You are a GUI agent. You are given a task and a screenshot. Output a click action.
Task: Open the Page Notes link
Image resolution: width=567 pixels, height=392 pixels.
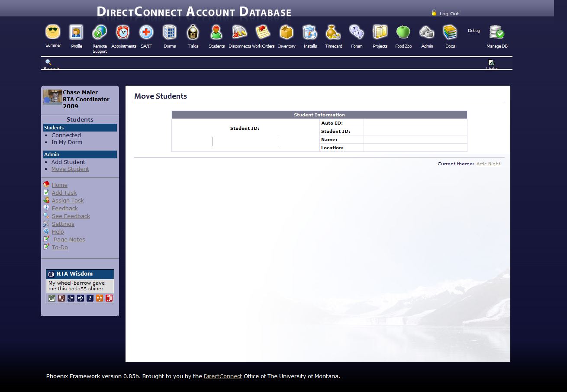[x=69, y=240]
